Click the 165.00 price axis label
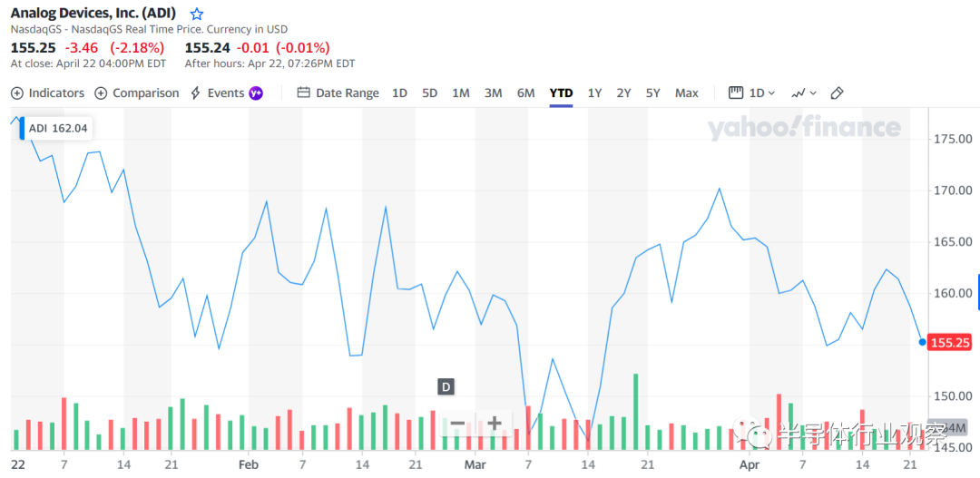Viewport: 980px width, 478px height. click(951, 241)
